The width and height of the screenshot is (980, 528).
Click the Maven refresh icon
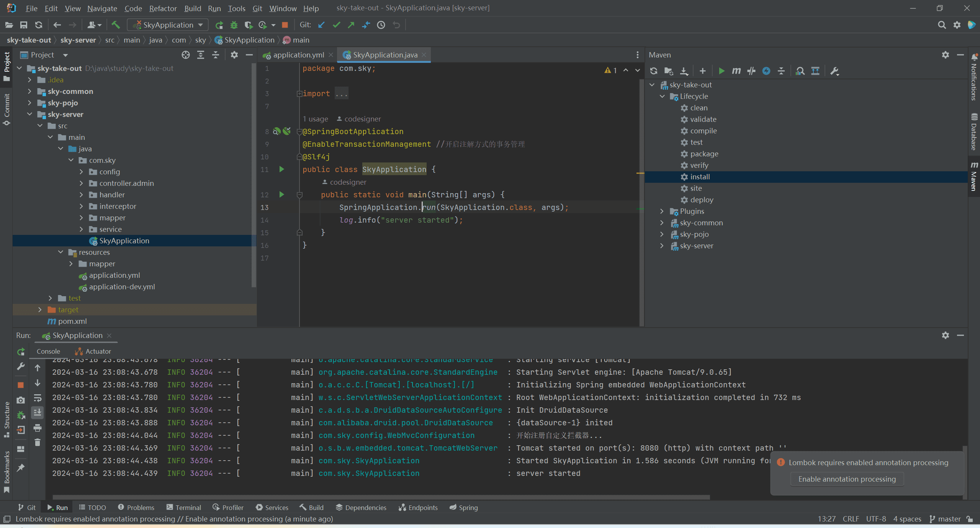[654, 70]
